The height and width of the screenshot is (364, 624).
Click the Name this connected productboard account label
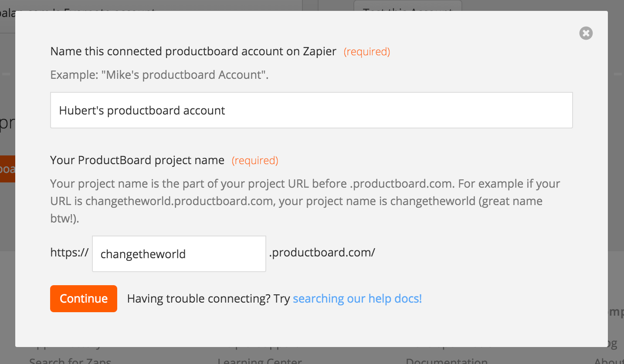point(193,51)
